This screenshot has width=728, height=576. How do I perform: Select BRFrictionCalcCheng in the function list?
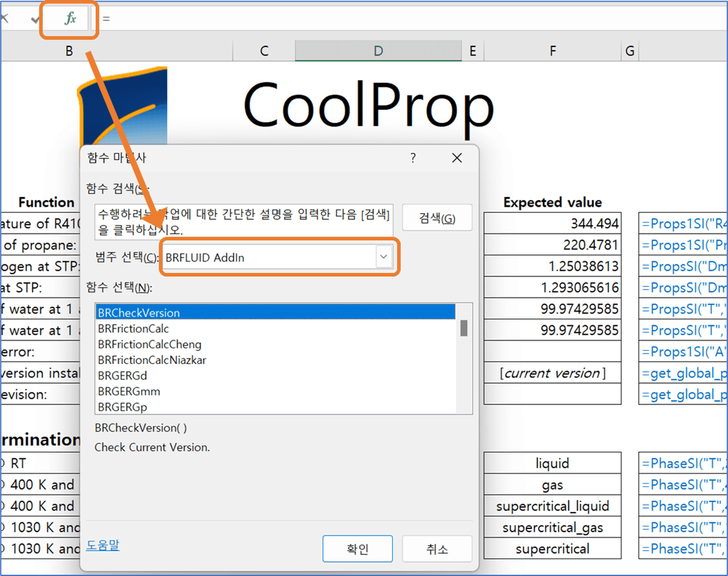tap(275, 344)
